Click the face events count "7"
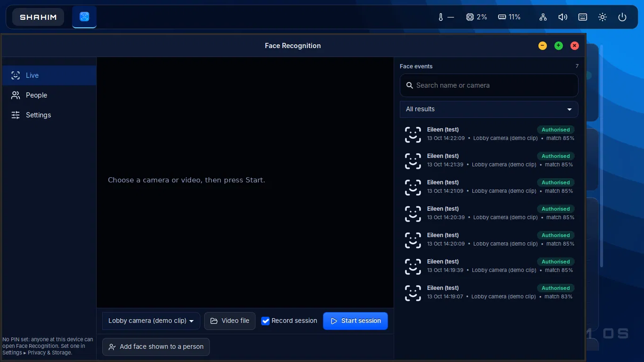 click(x=577, y=66)
